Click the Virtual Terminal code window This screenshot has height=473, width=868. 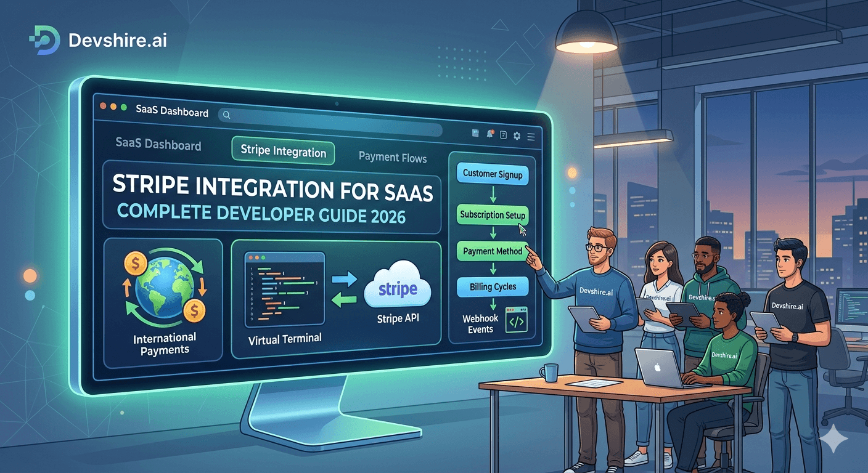pyautogui.click(x=285, y=289)
